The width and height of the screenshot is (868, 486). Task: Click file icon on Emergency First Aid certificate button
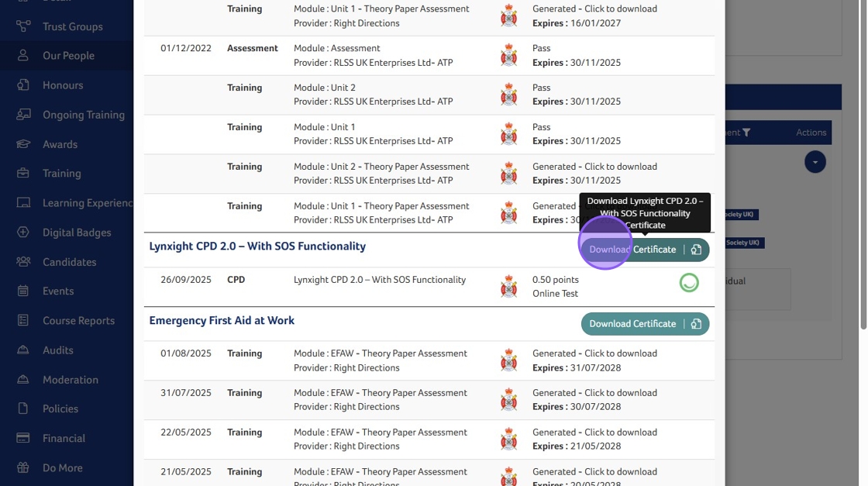click(696, 324)
